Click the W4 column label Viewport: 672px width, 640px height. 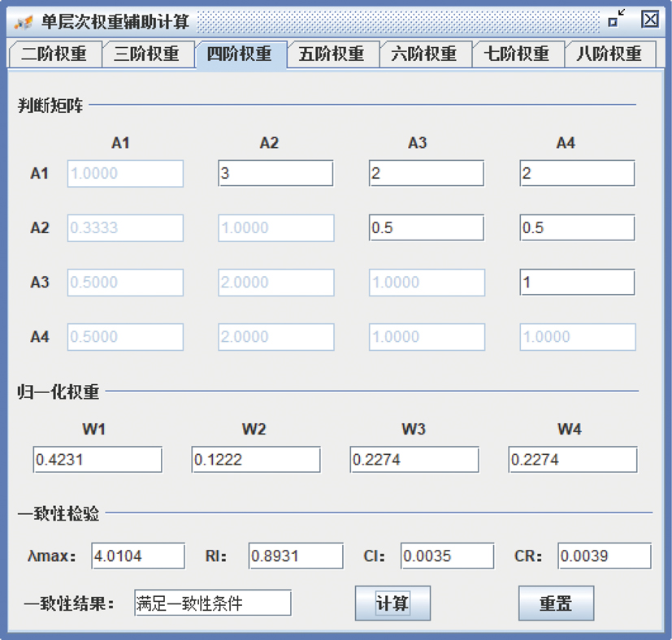pos(569,429)
